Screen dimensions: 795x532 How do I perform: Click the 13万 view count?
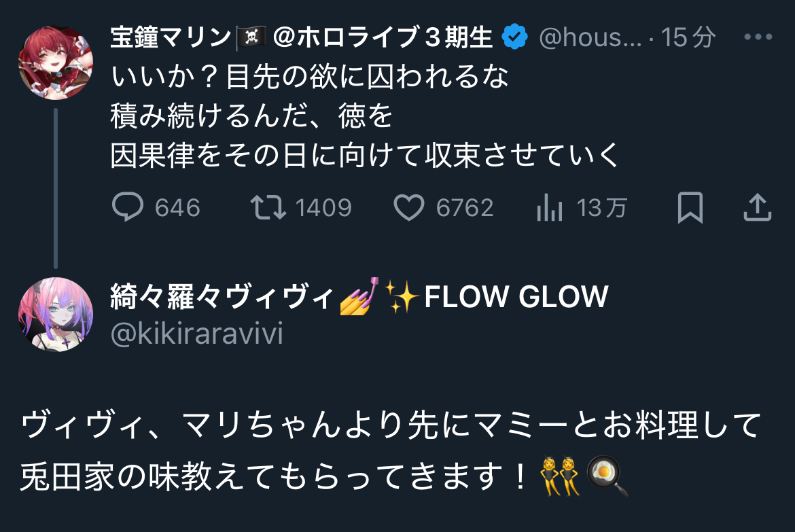602,208
